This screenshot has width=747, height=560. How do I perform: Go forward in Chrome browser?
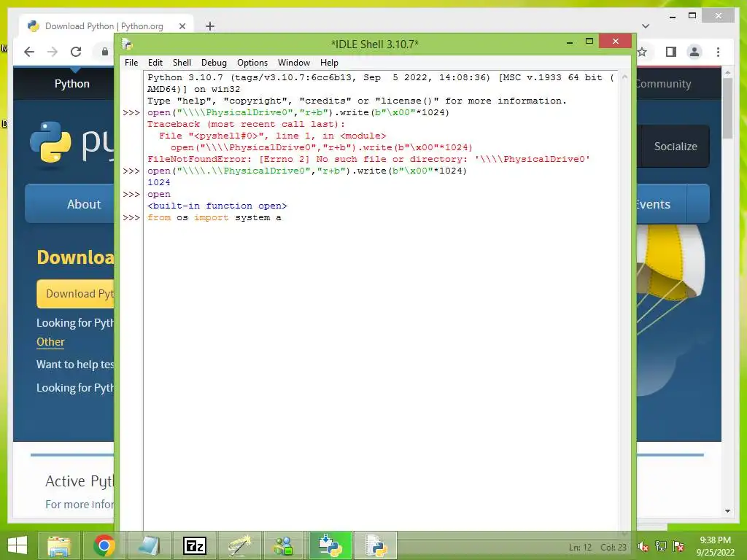(53, 52)
